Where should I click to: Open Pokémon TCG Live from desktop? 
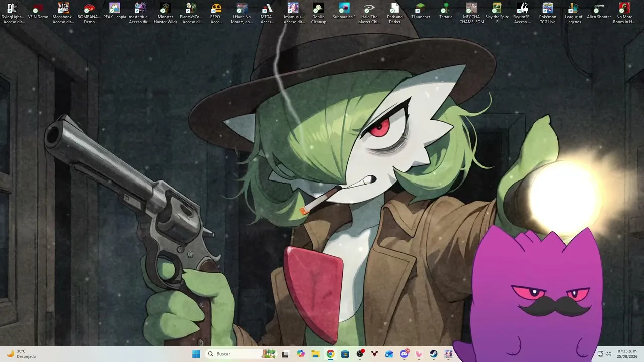tap(548, 13)
